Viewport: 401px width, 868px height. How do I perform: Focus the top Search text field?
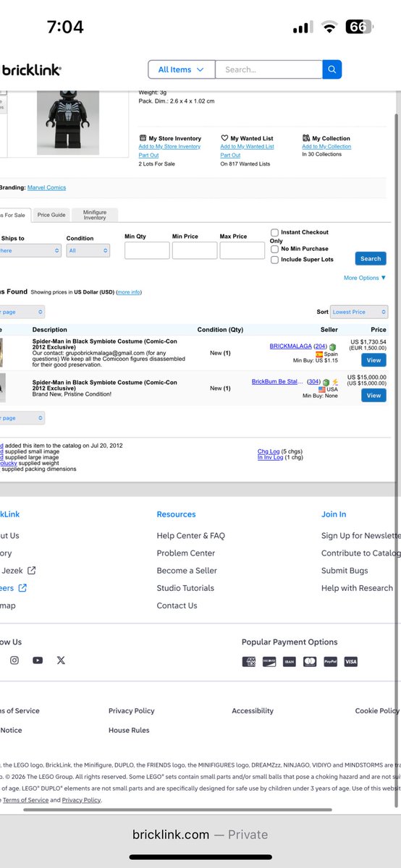[x=269, y=69]
